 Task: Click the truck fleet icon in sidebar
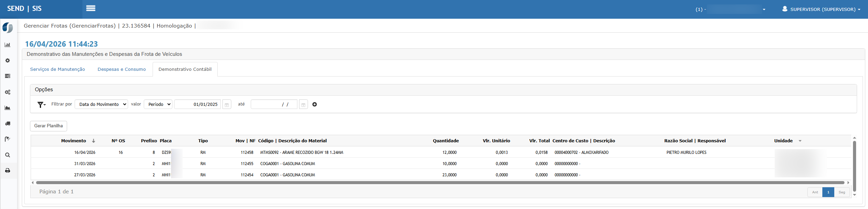7,124
